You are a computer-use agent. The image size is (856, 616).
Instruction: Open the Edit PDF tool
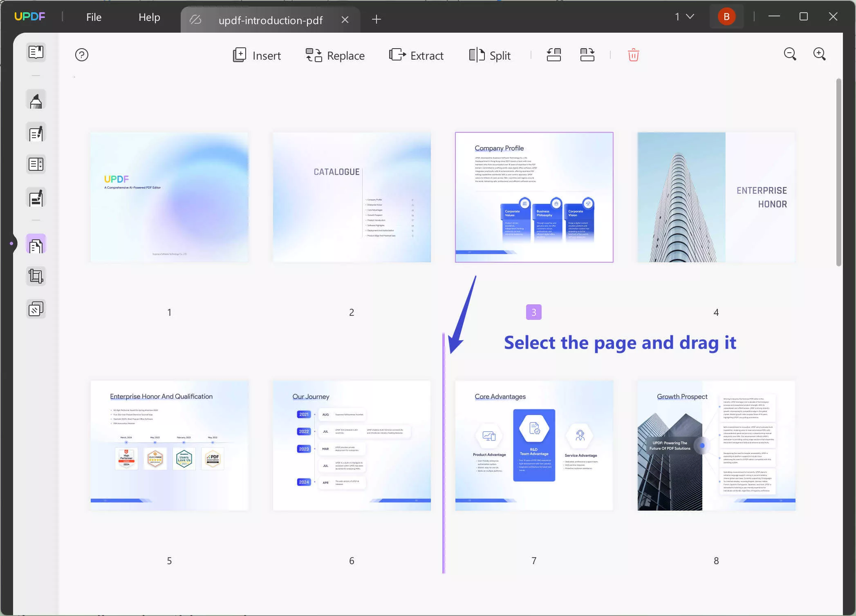point(36,132)
